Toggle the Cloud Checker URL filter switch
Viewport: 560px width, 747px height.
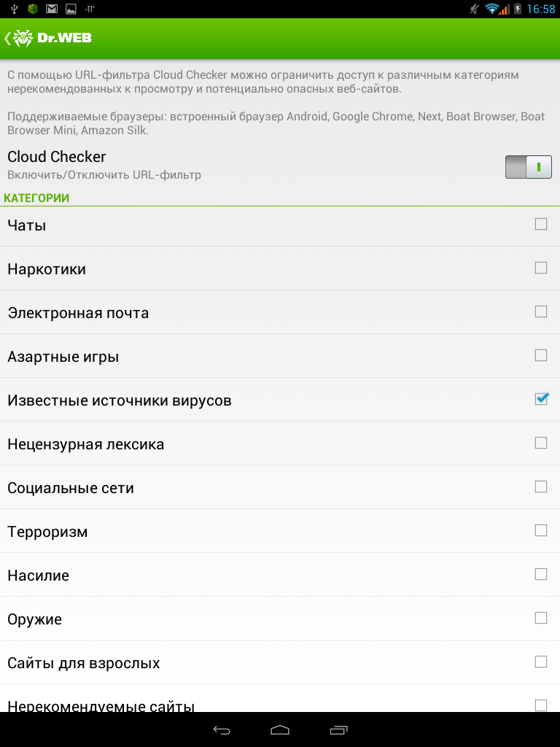(528, 167)
